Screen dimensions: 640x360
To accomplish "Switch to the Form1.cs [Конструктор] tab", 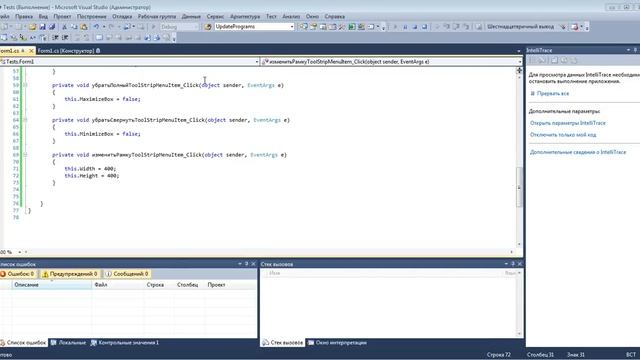I will [66, 51].
